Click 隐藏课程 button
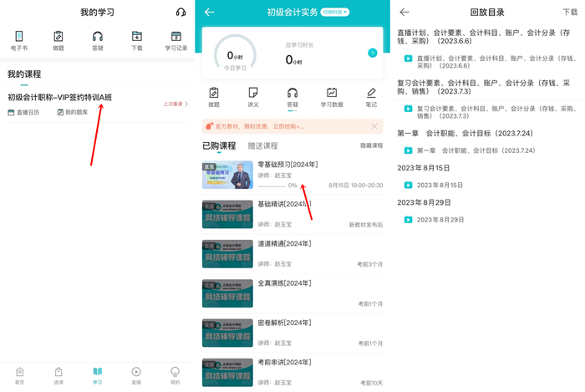Screen dimensions: 585x392 pyautogui.click(x=371, y=145)
